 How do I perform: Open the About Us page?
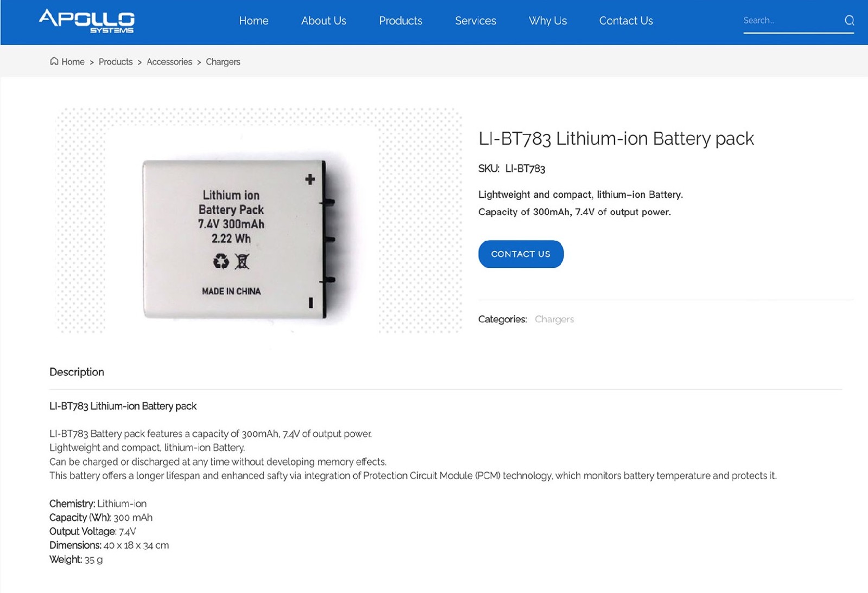[323, 21]
